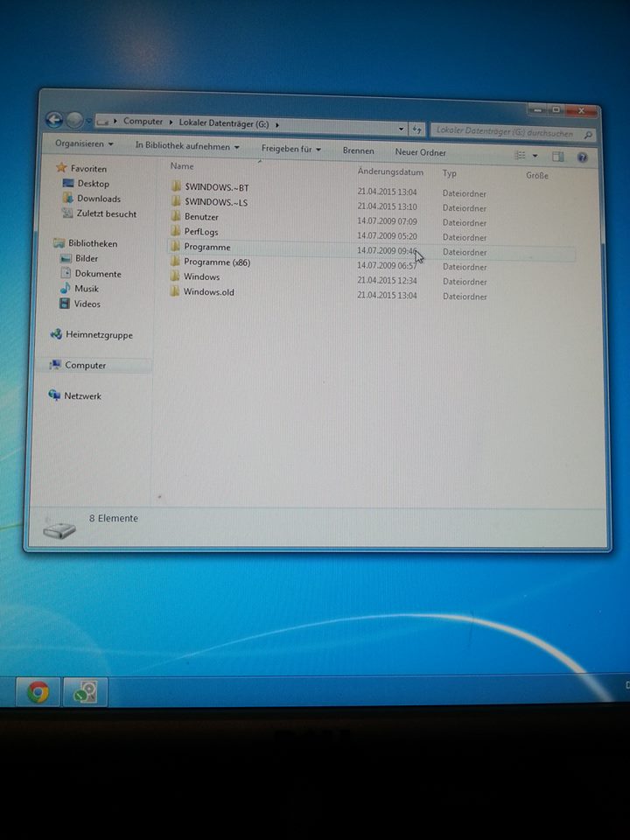This screenshot has height=840, width=630.
Task: Open the Freigeben für menu
Action: (x=290, y=149)
